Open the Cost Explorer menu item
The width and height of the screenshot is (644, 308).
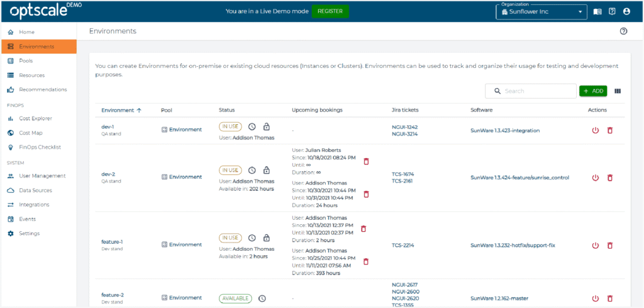click(x=35, y=118)
